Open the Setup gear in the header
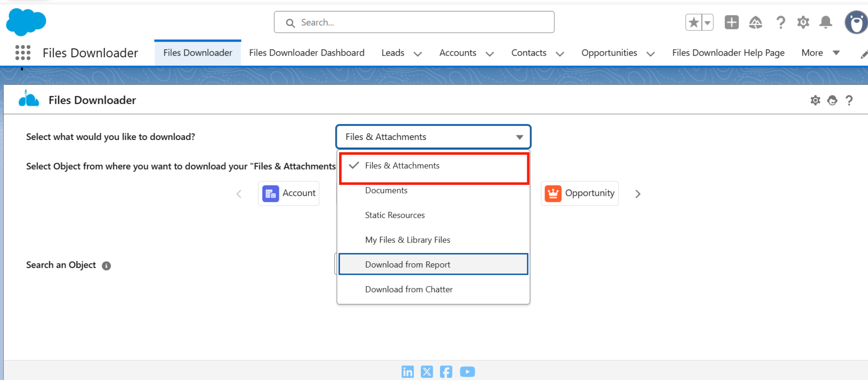 point(803,22)
